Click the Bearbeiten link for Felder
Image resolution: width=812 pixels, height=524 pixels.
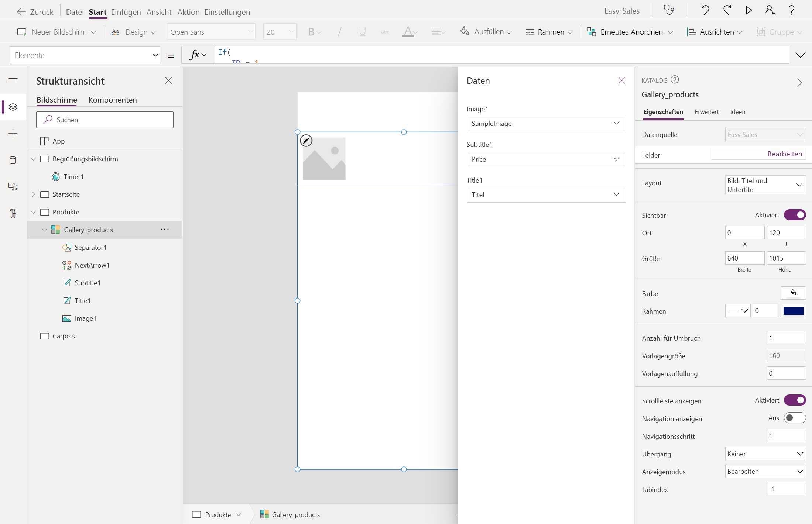pyautogui.click(x=784, y=154)
